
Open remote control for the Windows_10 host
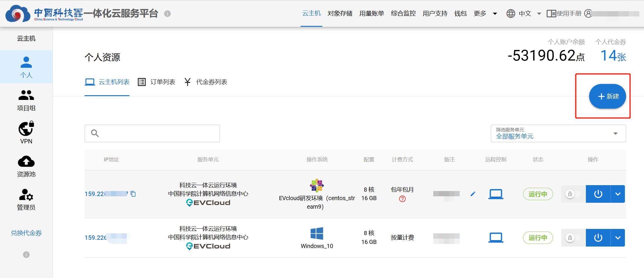496,237
